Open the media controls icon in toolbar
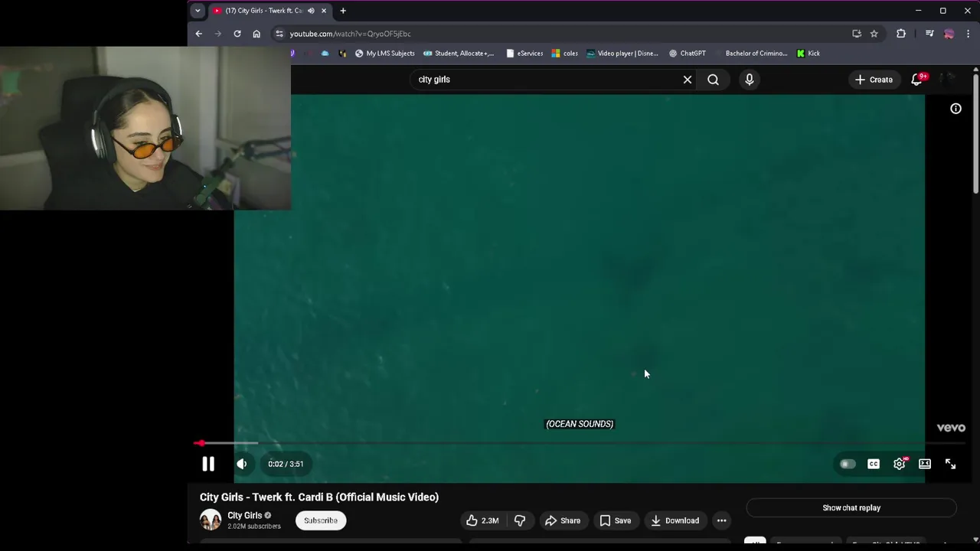This screenshot has height=551, width=980. point(929,34)
